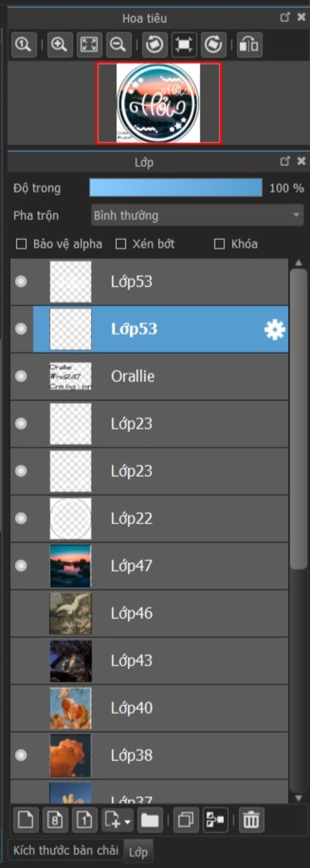Check the Khóa lock checkbox

click(219, 244)
